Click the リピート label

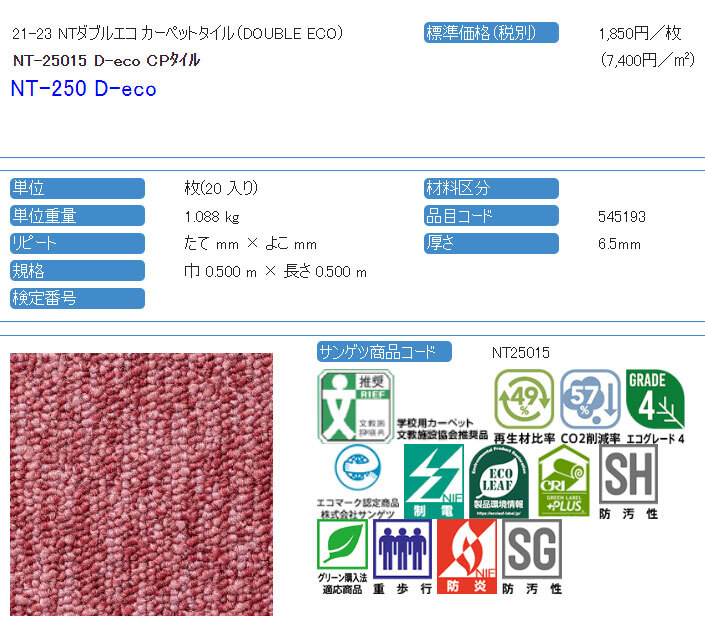click(77, 243)
